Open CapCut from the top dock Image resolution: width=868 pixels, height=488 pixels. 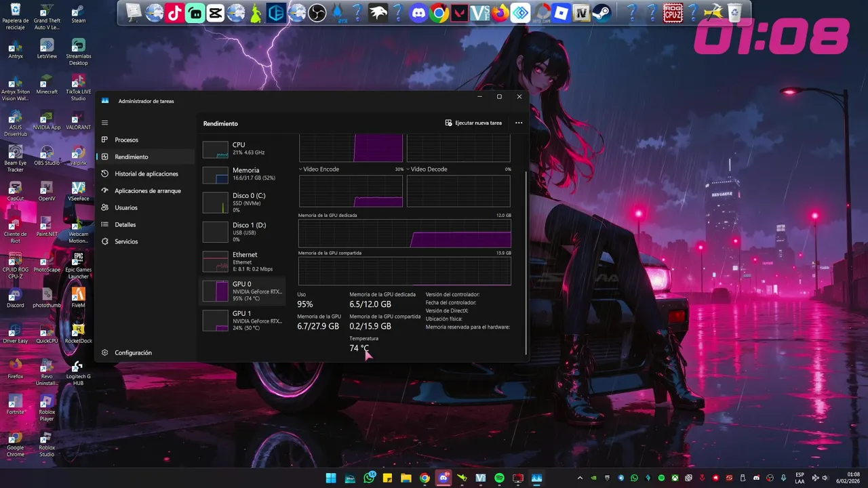(x=215, y=13)
